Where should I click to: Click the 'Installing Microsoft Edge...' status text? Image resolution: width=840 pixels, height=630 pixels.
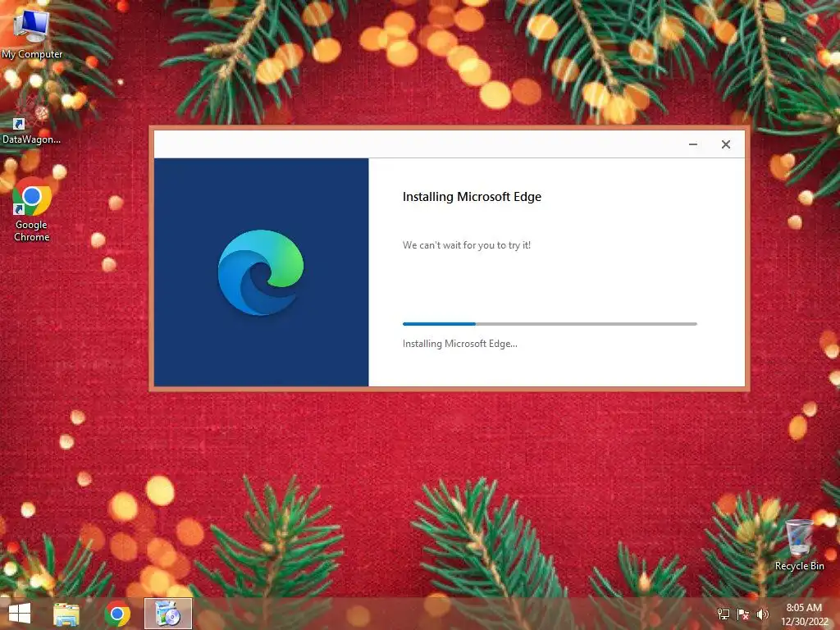point(459,344)
